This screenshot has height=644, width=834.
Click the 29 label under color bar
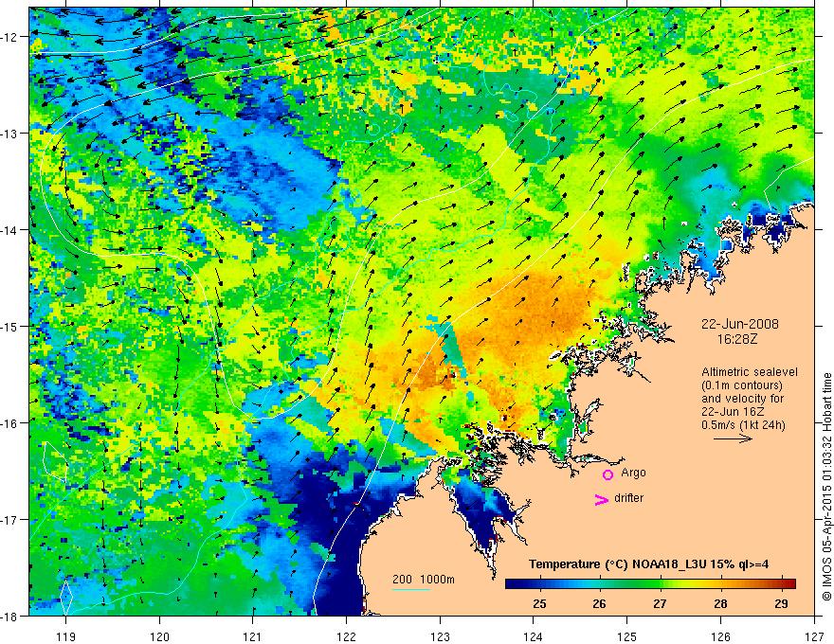click(781, 603)
